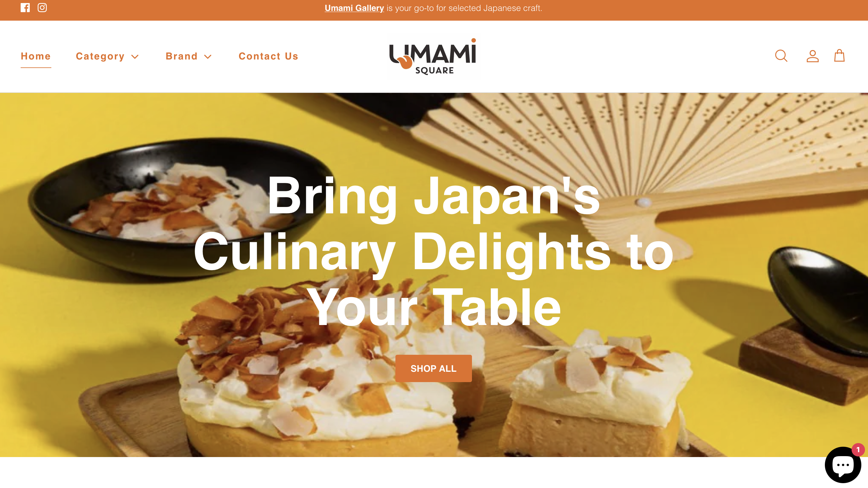Click the Umami Square logo
868x488 pixels.
(x=433, y=56)
